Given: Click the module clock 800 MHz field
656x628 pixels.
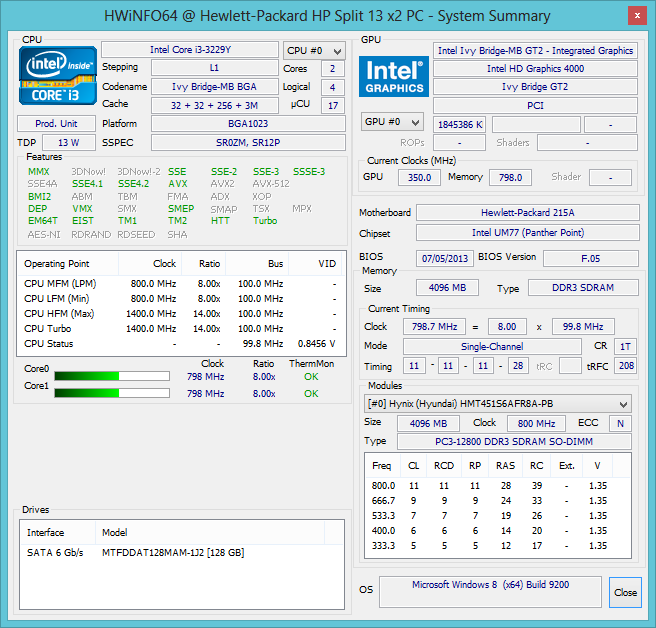Looking at the screenshot, I should (536, 423).
